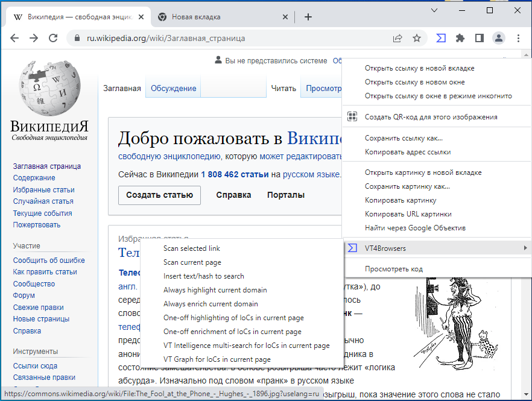Choose Найти через Google Объектив
The image size is (532, 401).
click(436, 228)
